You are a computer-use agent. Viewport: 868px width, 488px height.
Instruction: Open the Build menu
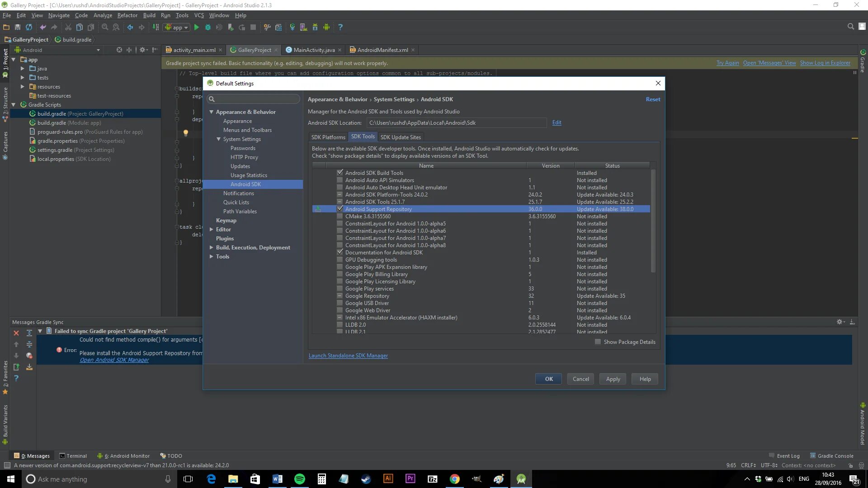click(x=149, y=15)
